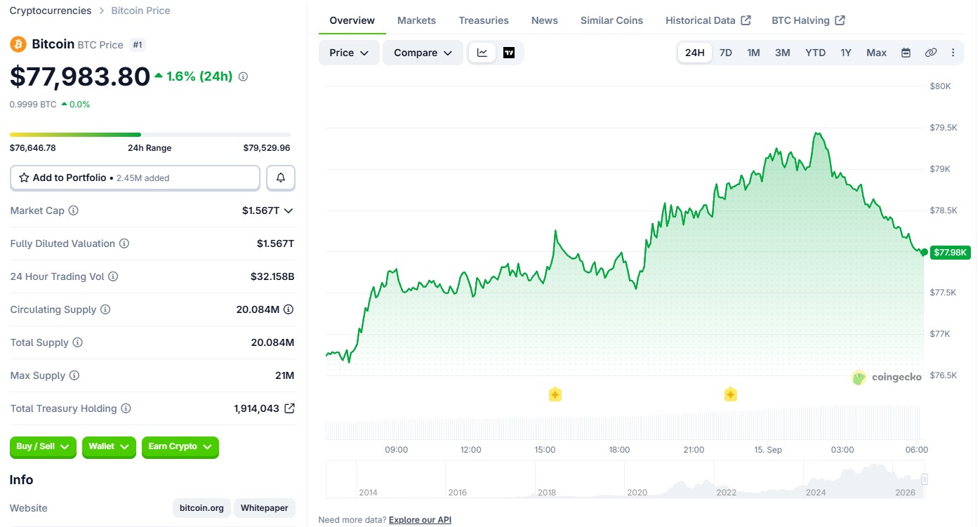Switch to the Similar Coins tab

tap(611, 20)
